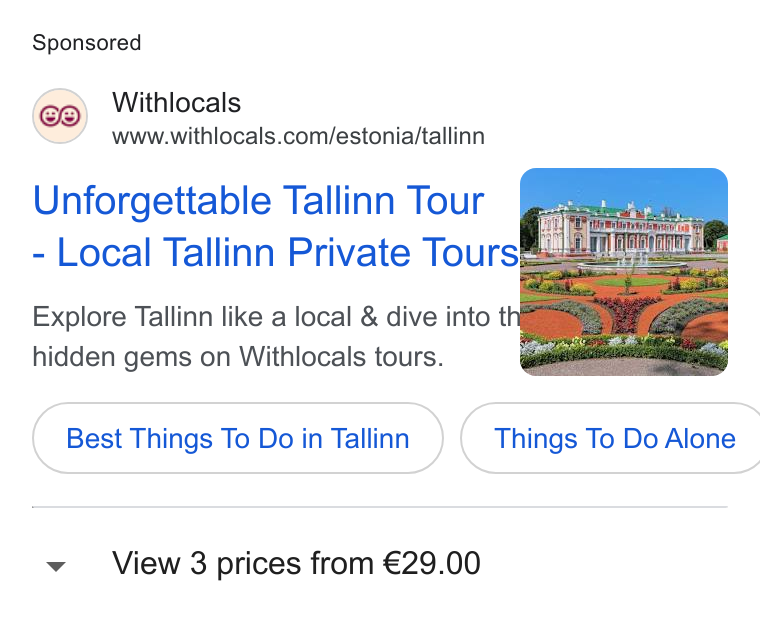Open the Kadriorg palace garden thumbnail
This screenshot has width=760, height=624.
pos(624,272)
